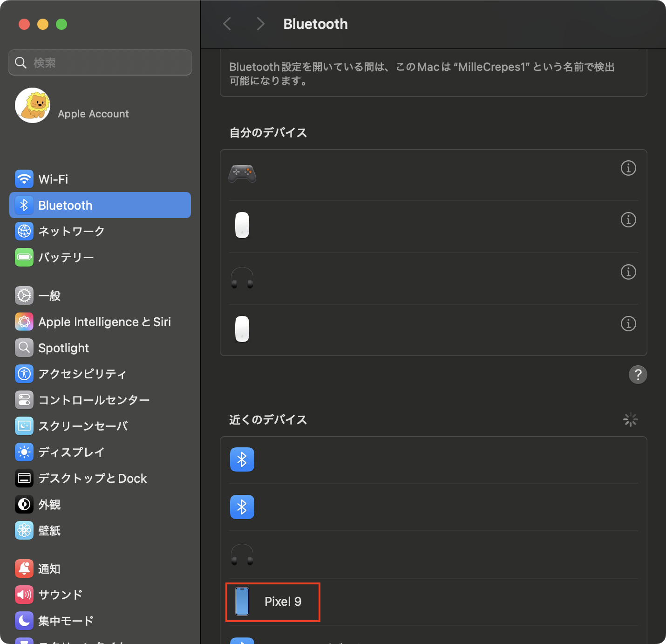The height and width of the screenshot is (644, 666).
Task: Open ネットワーク settings in sidebar
Action: [x=71, y=231]
